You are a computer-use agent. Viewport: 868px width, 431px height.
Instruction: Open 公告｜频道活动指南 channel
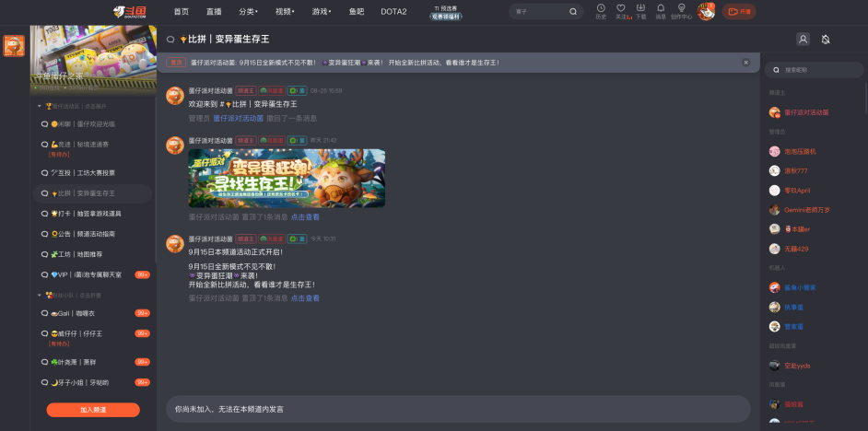tap(92, 234)
